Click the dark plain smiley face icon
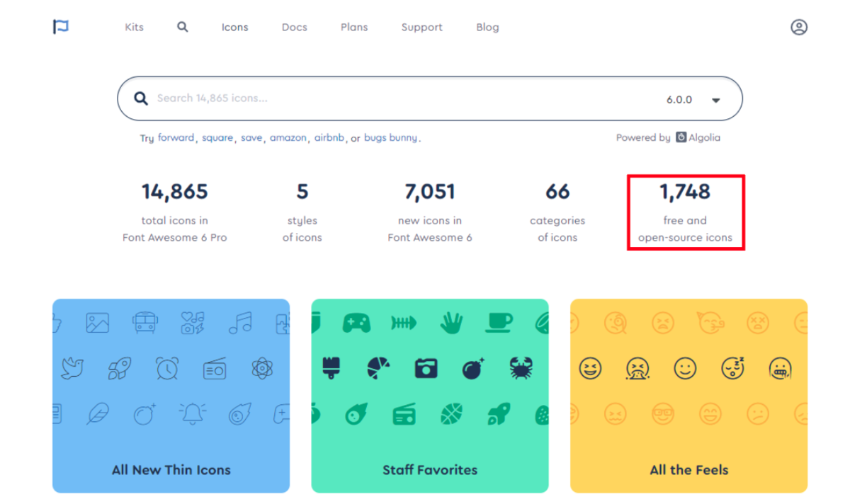 click(685, 368)
